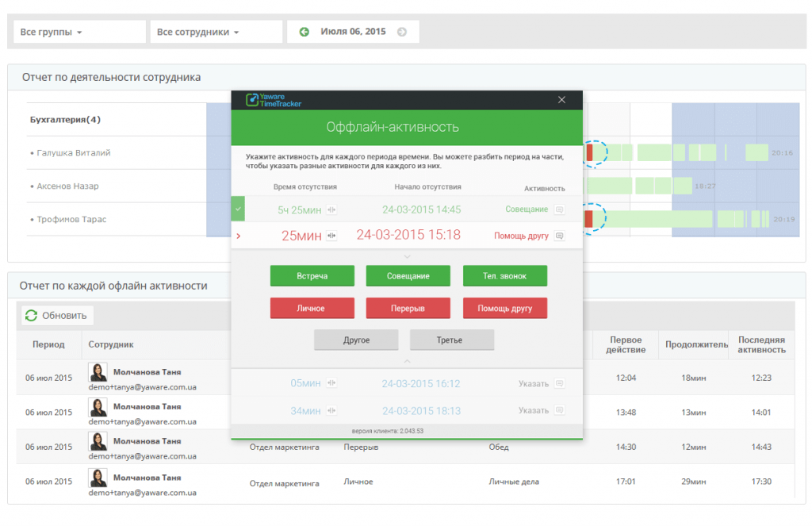Image resolution: width=812 pixels, height=526 pixels.
Task: Collapse activity buttons with up chevron
Action: pyautogui.click(x=407, y=362)
